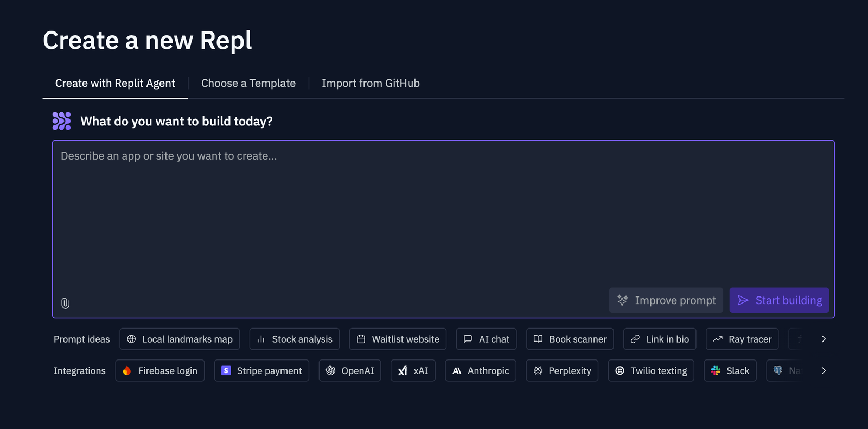
Task: Choose the Slack integration chip
Action: coord(730,371)
